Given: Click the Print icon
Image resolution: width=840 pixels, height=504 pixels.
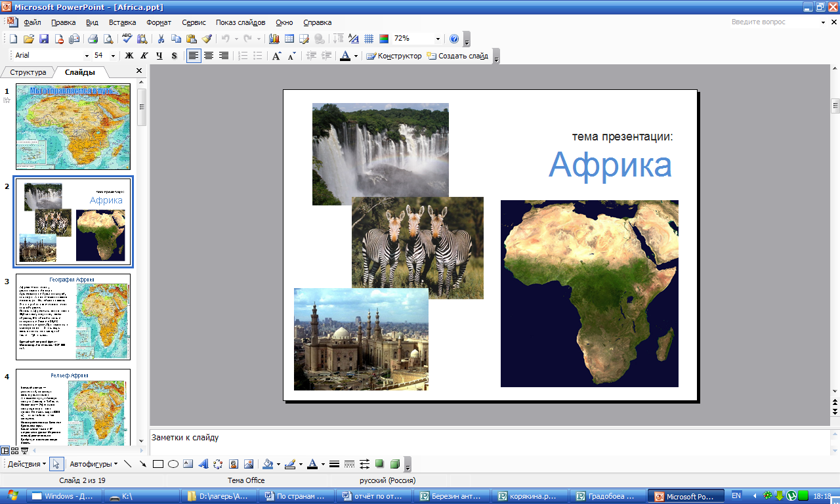Looking at the screenshot, I should 93,39.
